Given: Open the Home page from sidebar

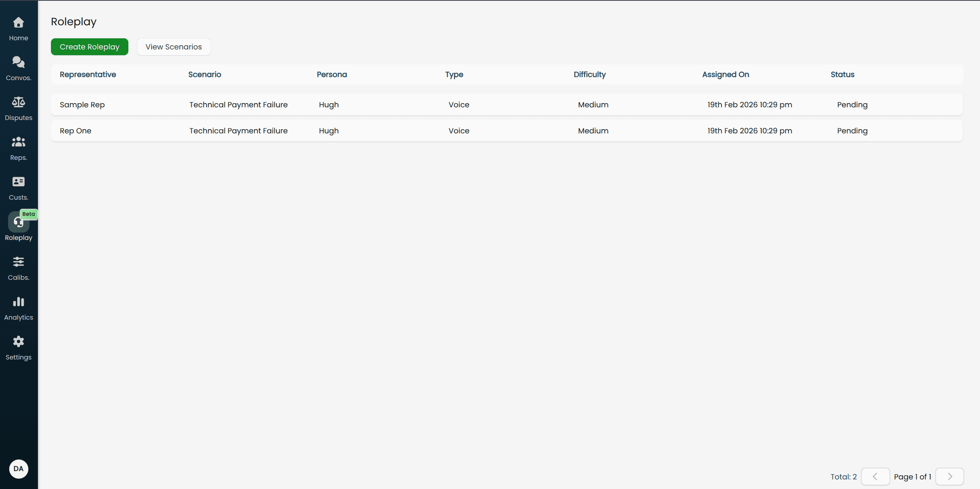Looking at the screenshot, I should [x=18, y=29].
